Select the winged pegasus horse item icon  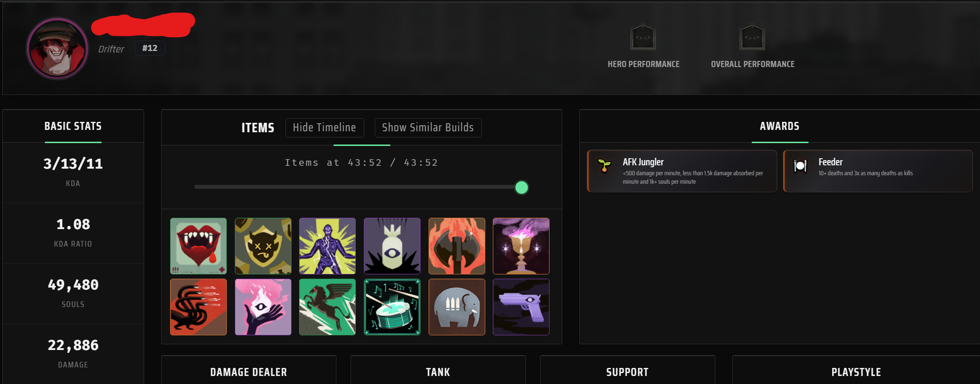[x=327, y=307]
